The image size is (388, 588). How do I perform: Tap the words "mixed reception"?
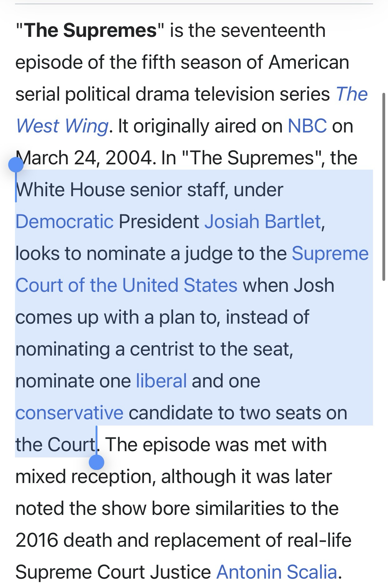tap(85, 476)
